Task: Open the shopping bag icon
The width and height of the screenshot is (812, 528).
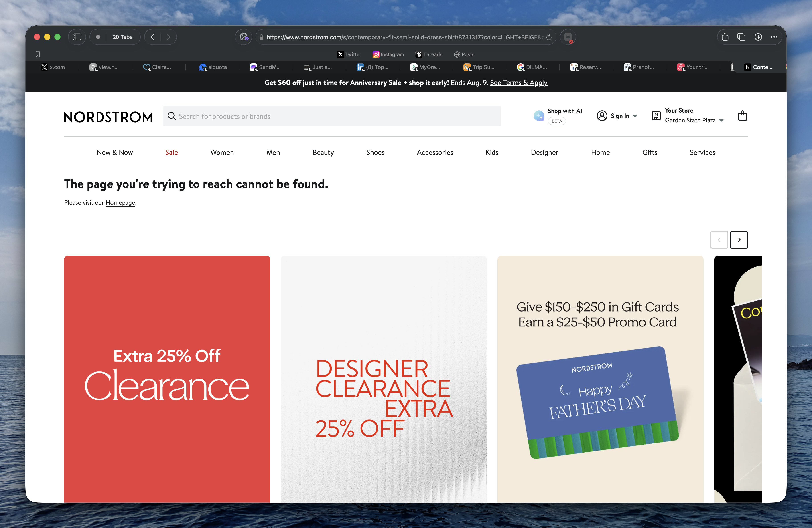Action: tap(742, 116)
